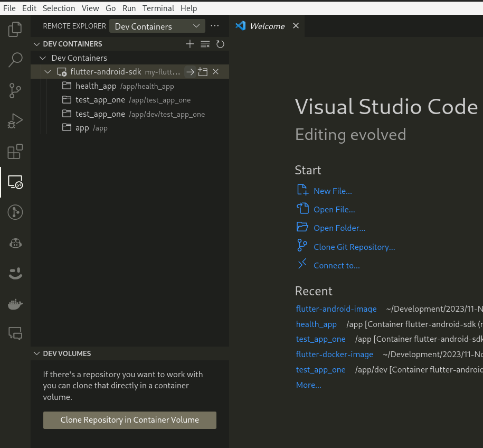Open the File menu
The width and height of the screenshot is (483, 448).
(x=10, y=8)
